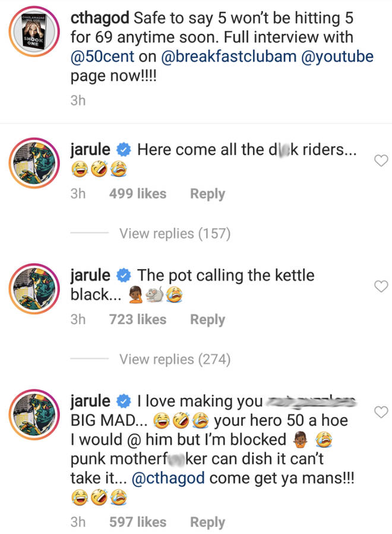This screenshot has height=534, width=392.
Task: Reply to the 499 likes comment
Action: (x=207, y=194)
